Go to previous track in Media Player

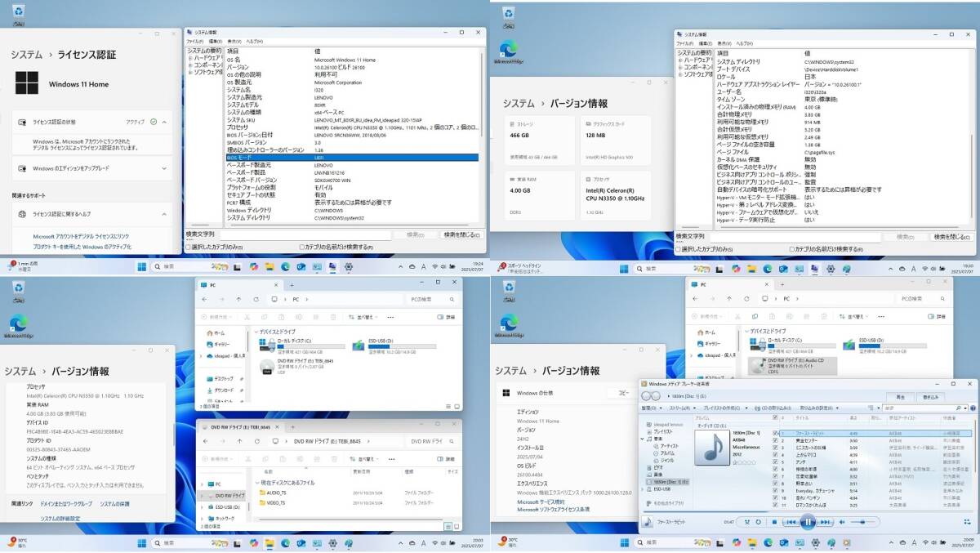791,522
